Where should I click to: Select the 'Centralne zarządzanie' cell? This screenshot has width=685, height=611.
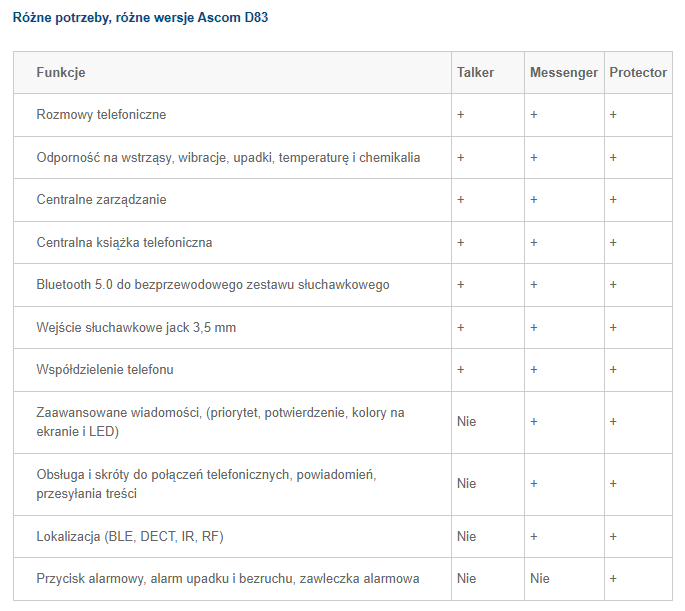point(101,200)
